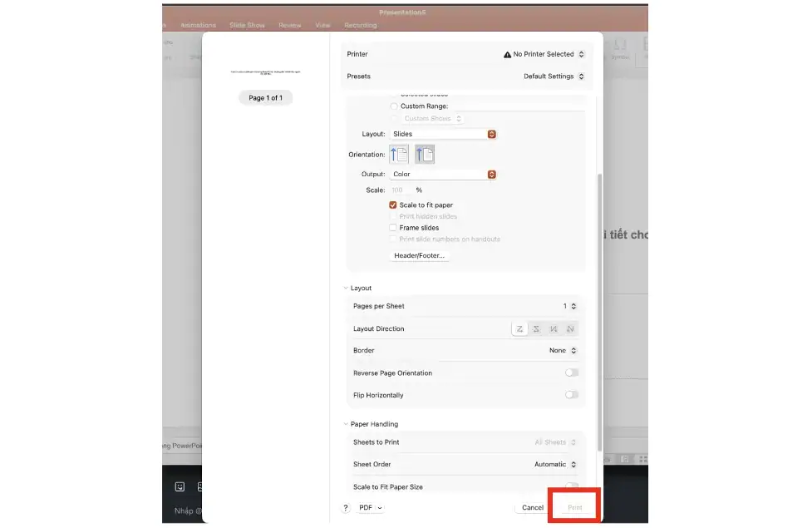Select the third layout direction icon

(554, 328)
